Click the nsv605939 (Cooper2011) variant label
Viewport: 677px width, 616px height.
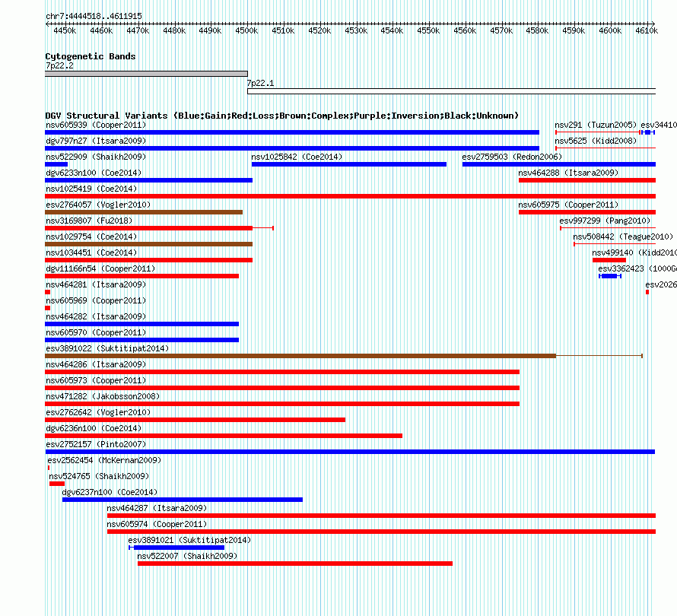pyautogui.click(x=96, y=125)
